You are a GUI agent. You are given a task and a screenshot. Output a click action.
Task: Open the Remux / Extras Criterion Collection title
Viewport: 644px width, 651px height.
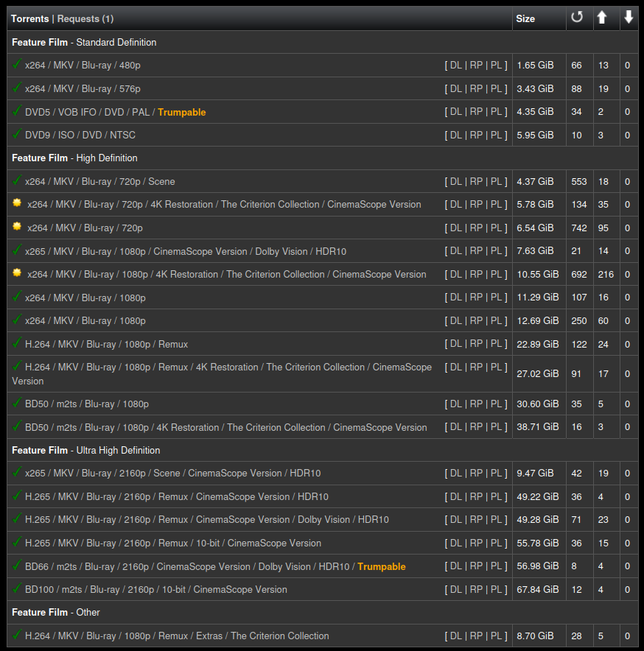pyautogui.click(x=177, y=636)
